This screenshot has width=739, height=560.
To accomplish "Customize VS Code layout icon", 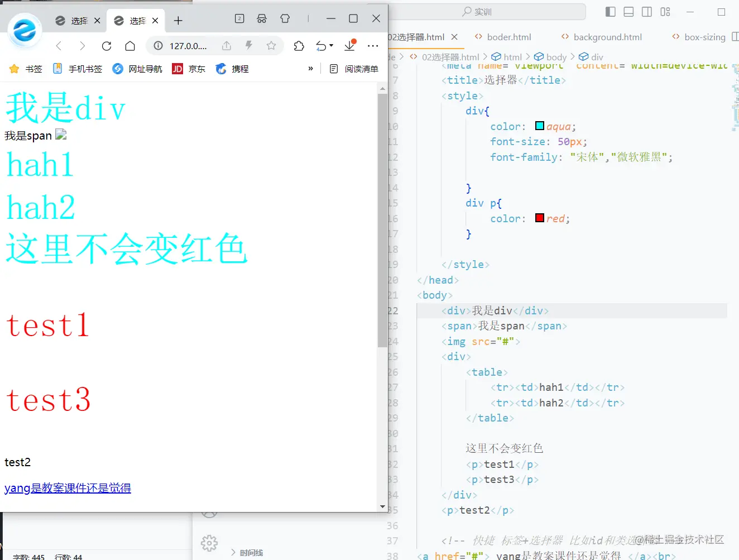I will click(x=665, y=12).
